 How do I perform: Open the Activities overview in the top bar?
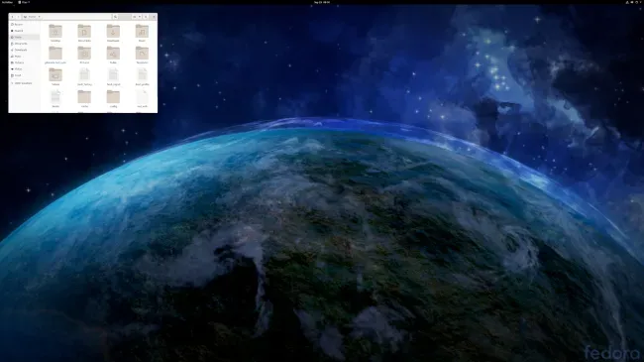click(x=7, y=2)
